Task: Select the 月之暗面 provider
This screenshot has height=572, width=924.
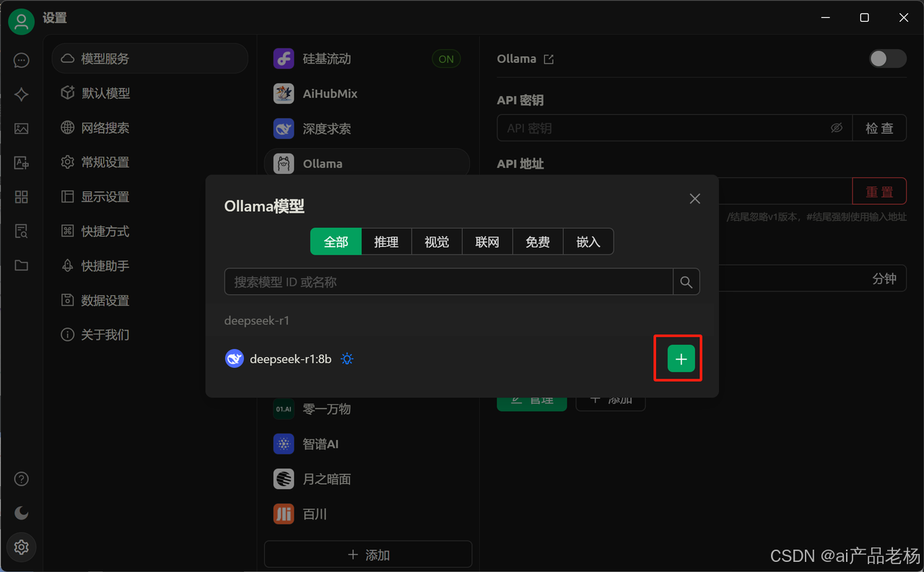Action: (367, 479)
